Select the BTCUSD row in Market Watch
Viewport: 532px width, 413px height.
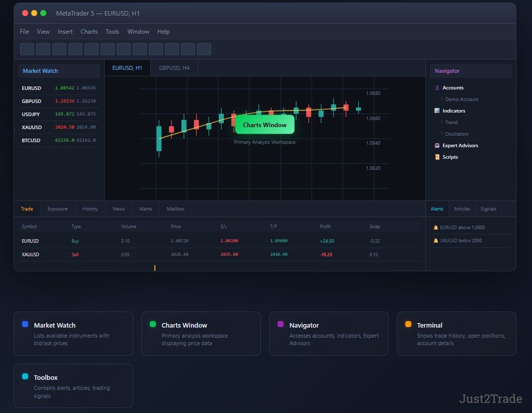coord(59,141)
